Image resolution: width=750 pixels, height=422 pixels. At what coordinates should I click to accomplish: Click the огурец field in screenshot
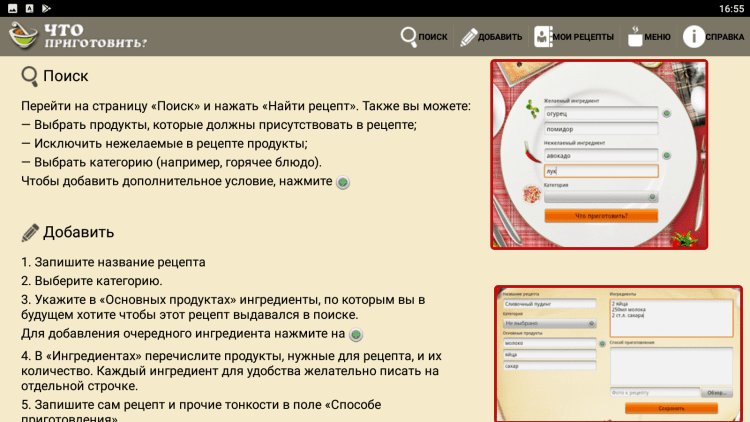coord(601,114)
